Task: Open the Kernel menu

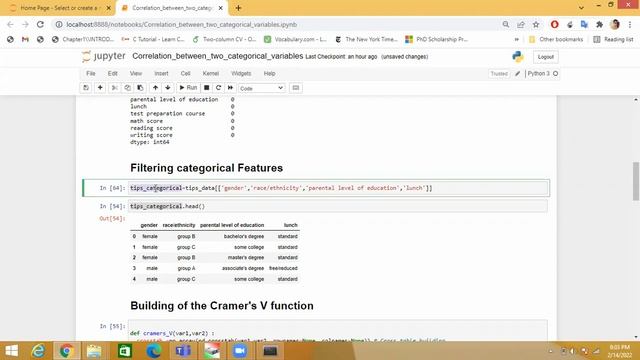Action: 211,73
